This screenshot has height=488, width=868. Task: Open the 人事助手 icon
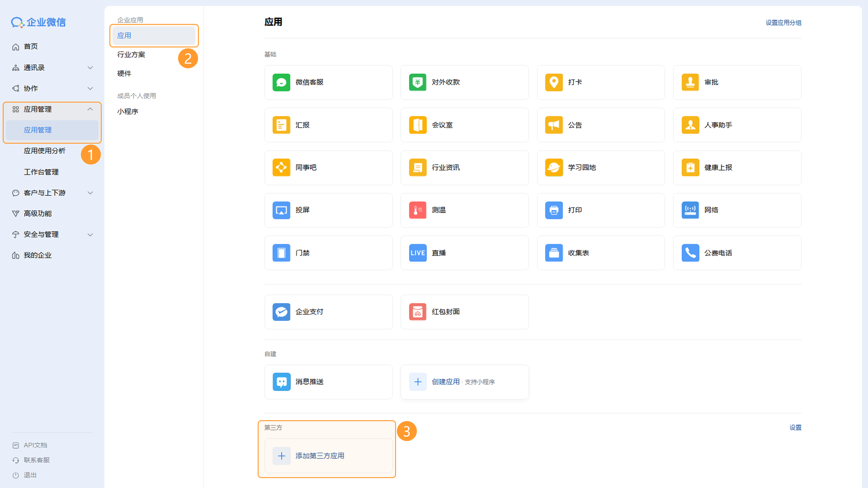[x=690, y=125]
